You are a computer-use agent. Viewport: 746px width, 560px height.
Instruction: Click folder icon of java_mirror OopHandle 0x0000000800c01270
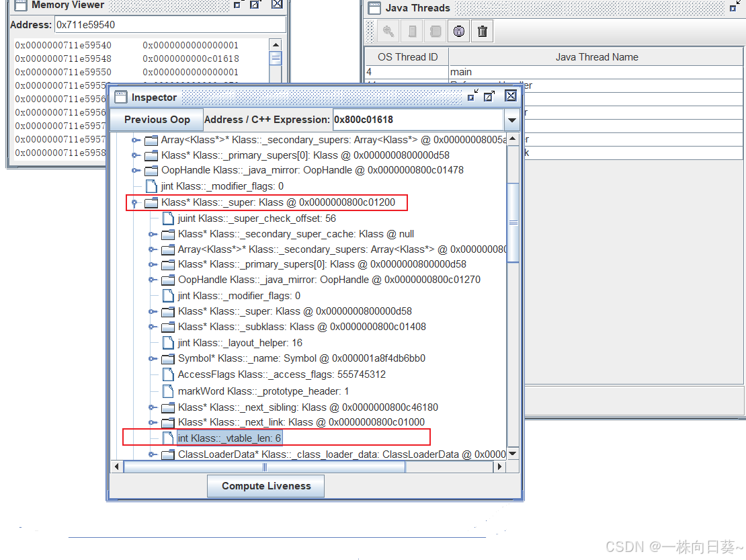click(x=168, y=280)
